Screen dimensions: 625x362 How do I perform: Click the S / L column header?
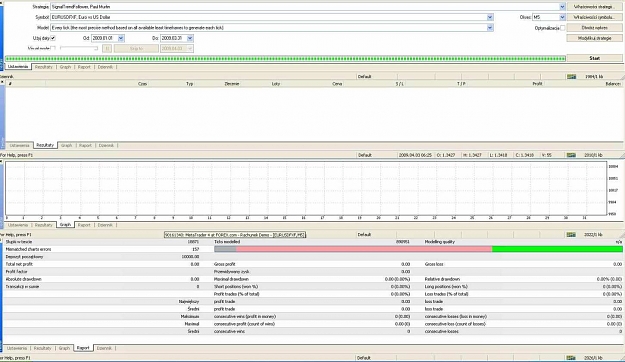pos(399,84)
